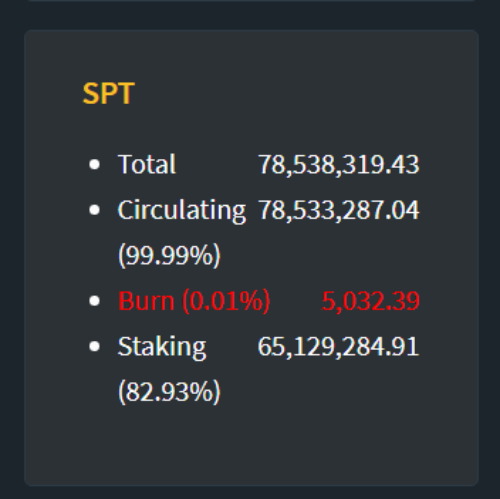
Task: Click the yellow SPT heading
Action: point(108,94)
